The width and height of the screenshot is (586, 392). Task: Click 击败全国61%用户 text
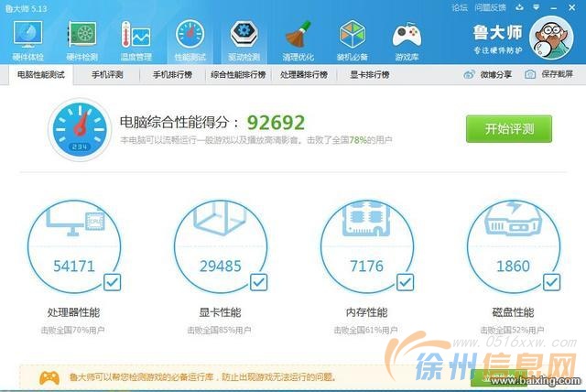pyautogui.click(x=365, y=331)
